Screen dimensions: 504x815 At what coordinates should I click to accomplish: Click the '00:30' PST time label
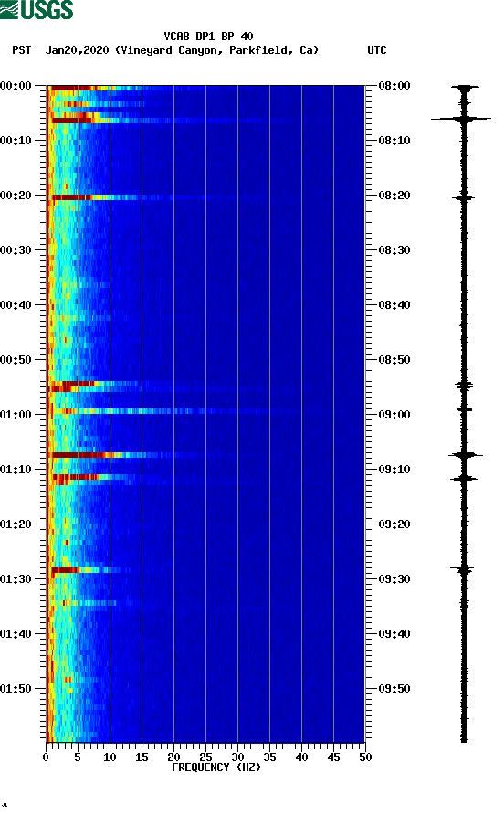point(16,250)
